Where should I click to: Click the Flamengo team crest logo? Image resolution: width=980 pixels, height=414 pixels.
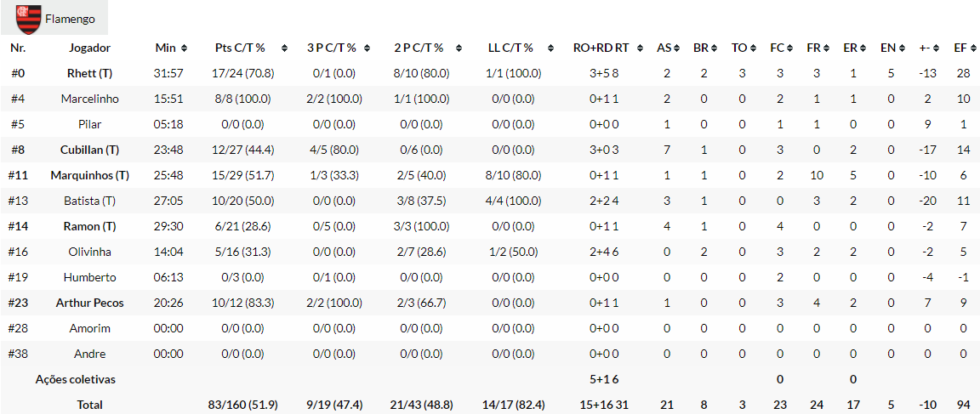point(29,18)
